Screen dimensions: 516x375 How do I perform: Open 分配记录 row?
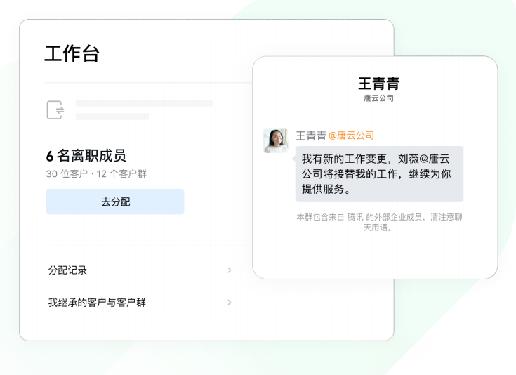139,270
